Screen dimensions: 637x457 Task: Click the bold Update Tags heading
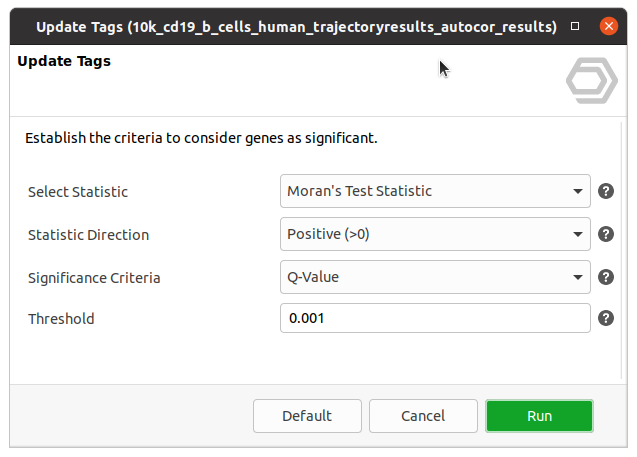pyautogui.click(x=64, y=62)
